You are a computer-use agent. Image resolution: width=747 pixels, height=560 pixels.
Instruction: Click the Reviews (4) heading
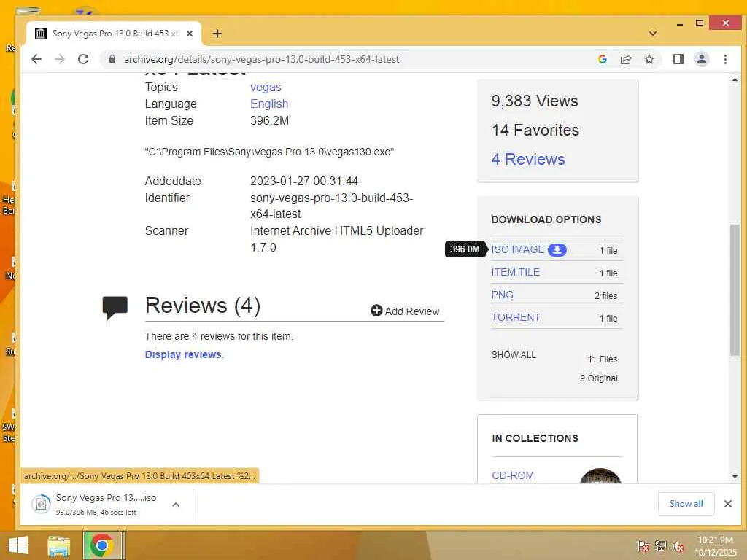[203, 306]
